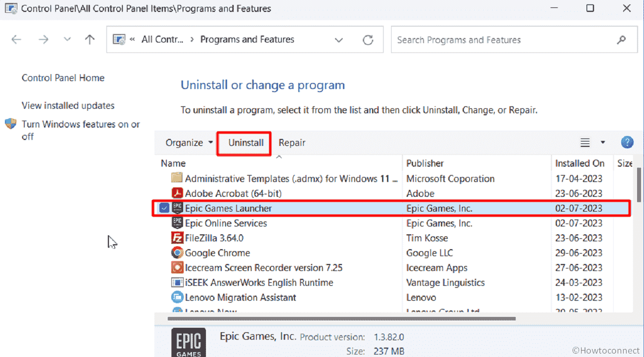This screenshot has width=644, height=357.
Task: Select Lenovo Migration Assistant entry
Action: point(241,297)
